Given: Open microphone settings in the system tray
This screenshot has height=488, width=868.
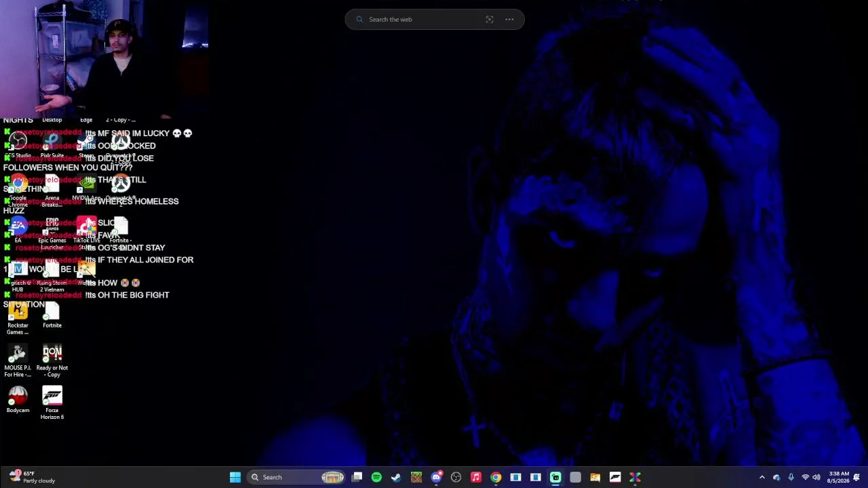Looking at the screenshot, I should pyautogui.click(x=791, y=477).
